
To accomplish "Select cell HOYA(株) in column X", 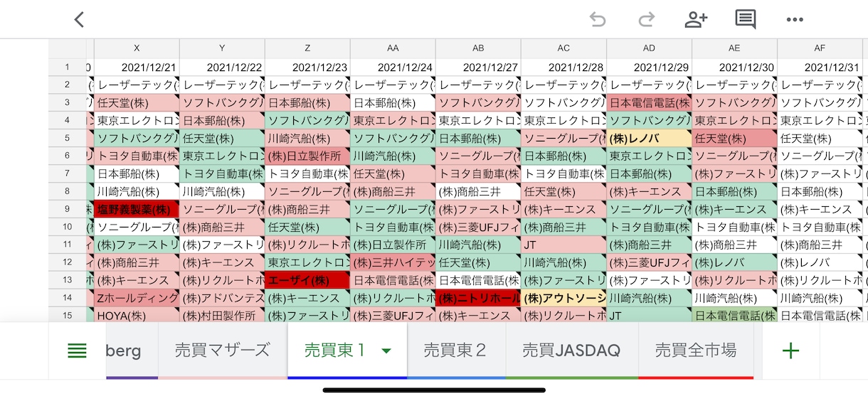I will (x=137, y=316).
